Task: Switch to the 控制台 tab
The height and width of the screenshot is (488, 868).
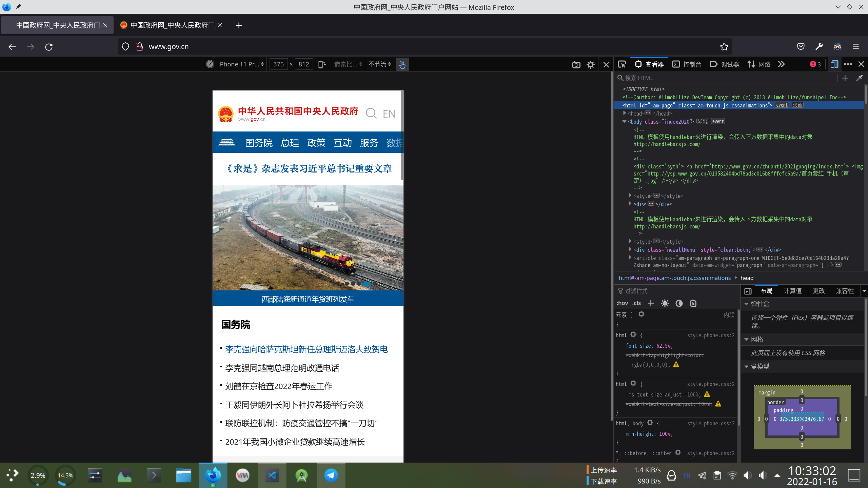Action: click(x=687, y=64)
